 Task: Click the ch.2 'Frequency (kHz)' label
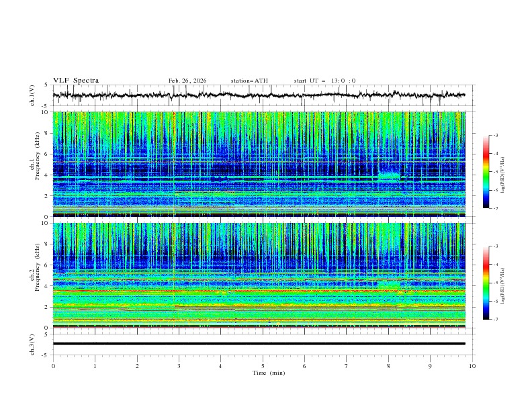coord(38,267)
